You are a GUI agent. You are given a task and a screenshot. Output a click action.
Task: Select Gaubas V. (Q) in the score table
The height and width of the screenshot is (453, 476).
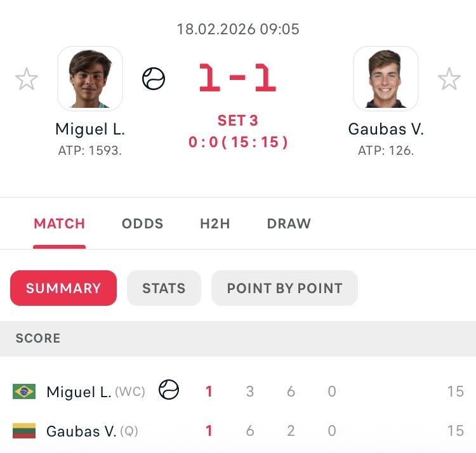92,432
